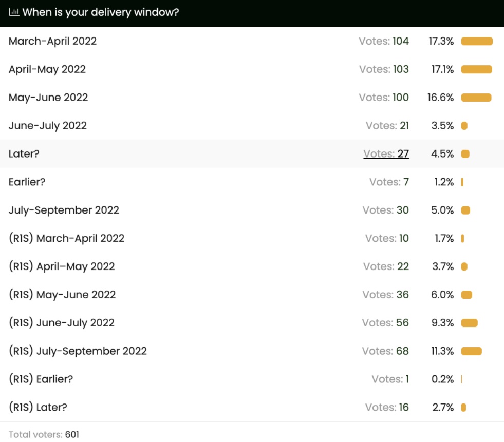The width and height of the screenshot is (504, 442).
Task: Click the poll chart icon in header
Action: (14, 12)
